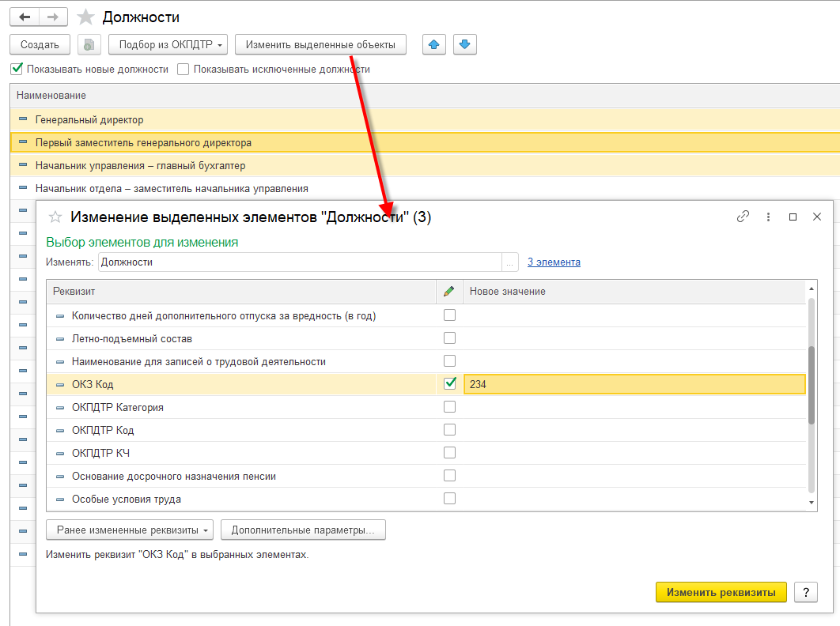Enable Показывать исключенные должности

pyautogui.click(x=184, y=69)
